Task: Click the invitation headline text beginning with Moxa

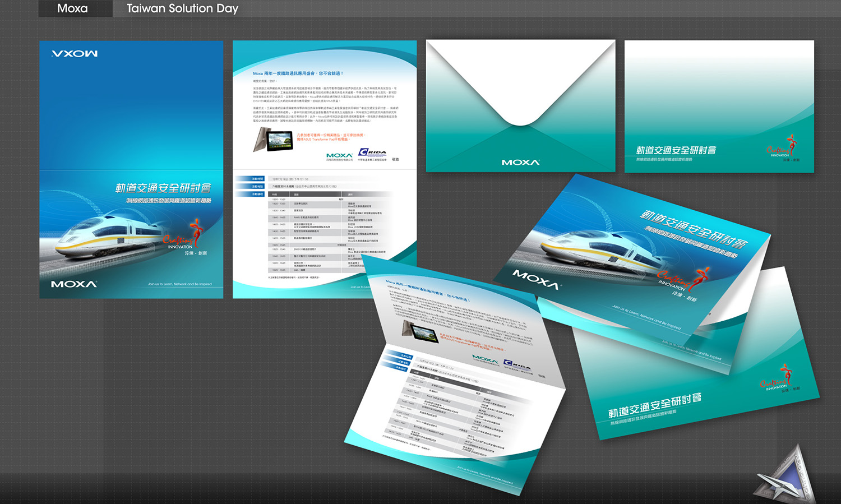Action: [298, 73]
